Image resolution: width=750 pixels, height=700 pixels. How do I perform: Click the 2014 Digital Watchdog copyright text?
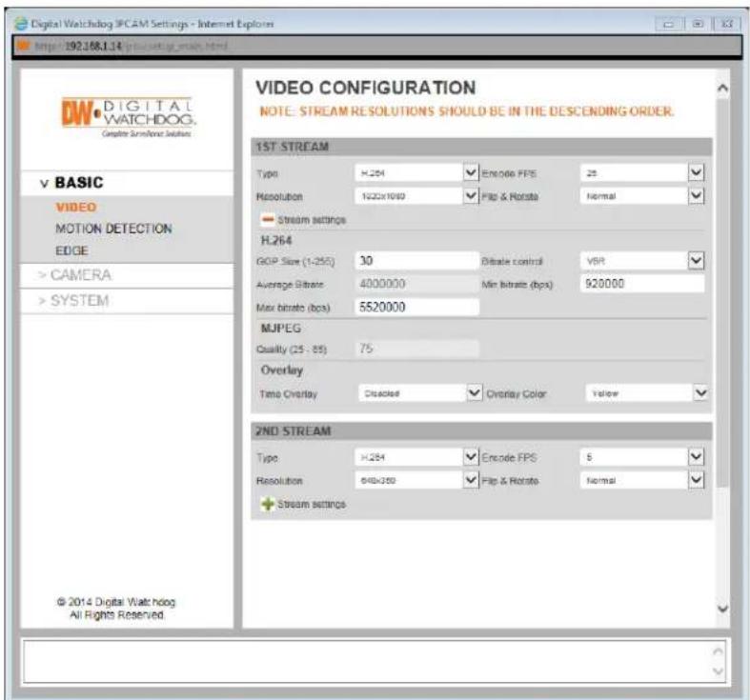[116, 609]
